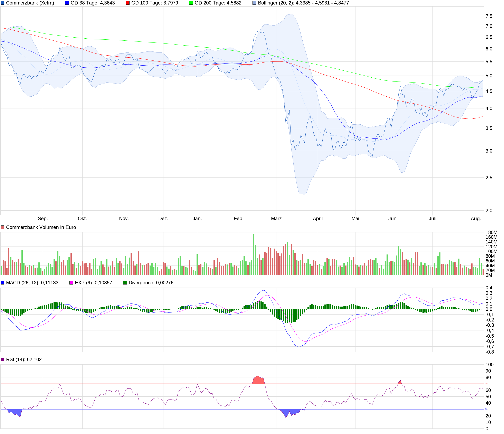Screen dimensions: 504x434
Task: Click the blue GD 38 Tage legend swatch
Action: (x=67, y=3)
